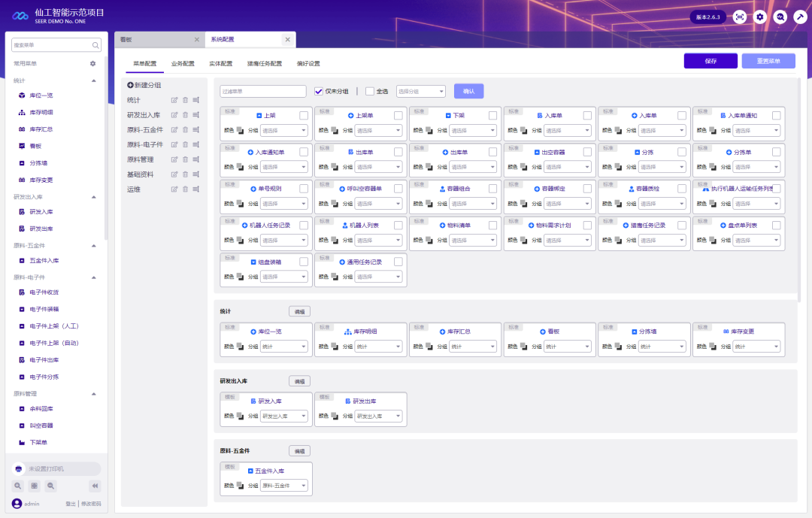Click the scan icon next to version badge

tap(740, 17)
